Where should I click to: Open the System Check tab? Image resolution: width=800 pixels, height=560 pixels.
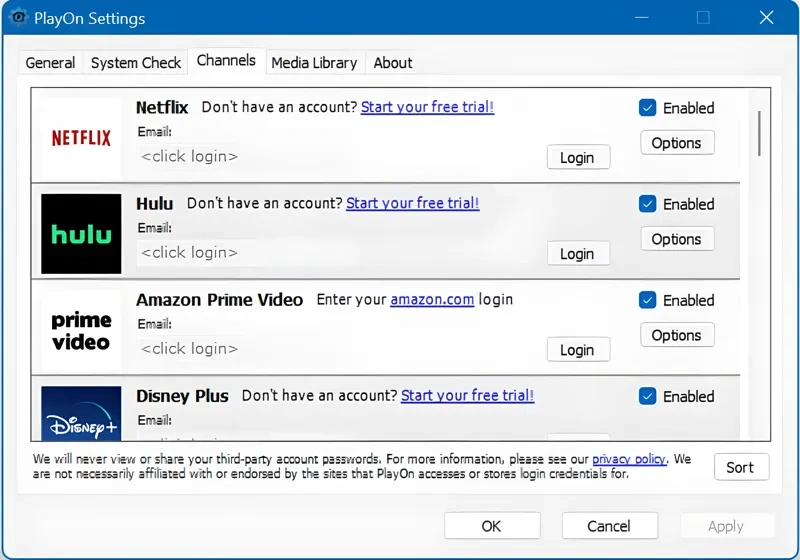pos(136,62)
